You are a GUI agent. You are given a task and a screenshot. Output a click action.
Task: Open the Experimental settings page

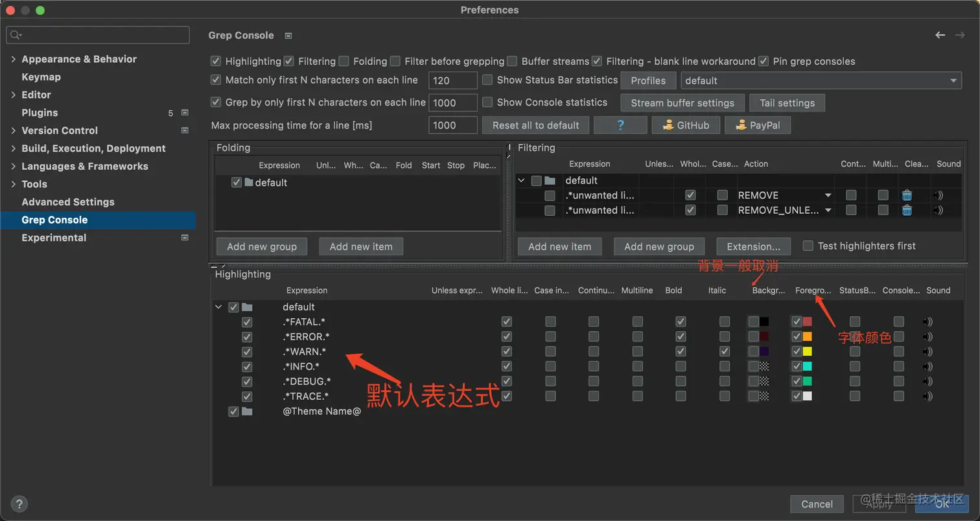tap(54, 238)
